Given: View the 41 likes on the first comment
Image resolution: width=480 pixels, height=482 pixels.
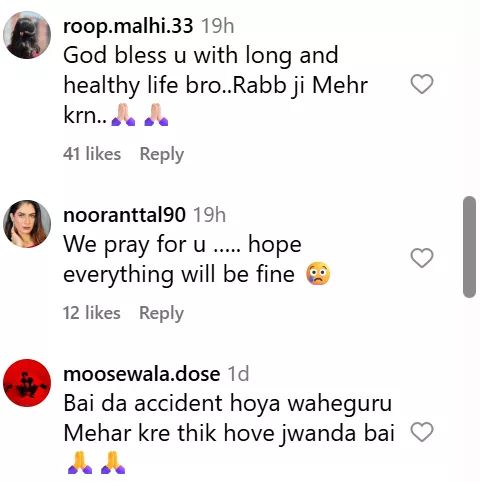Looking at the screenshot, I should pyautogui.click(x=92, y=154).
